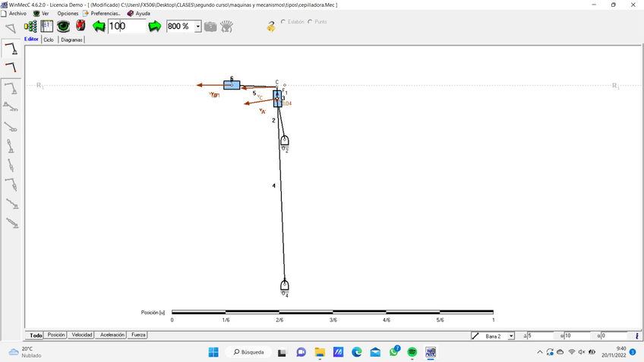Click the Aceleración button at bottom

(x=112, y=335)
